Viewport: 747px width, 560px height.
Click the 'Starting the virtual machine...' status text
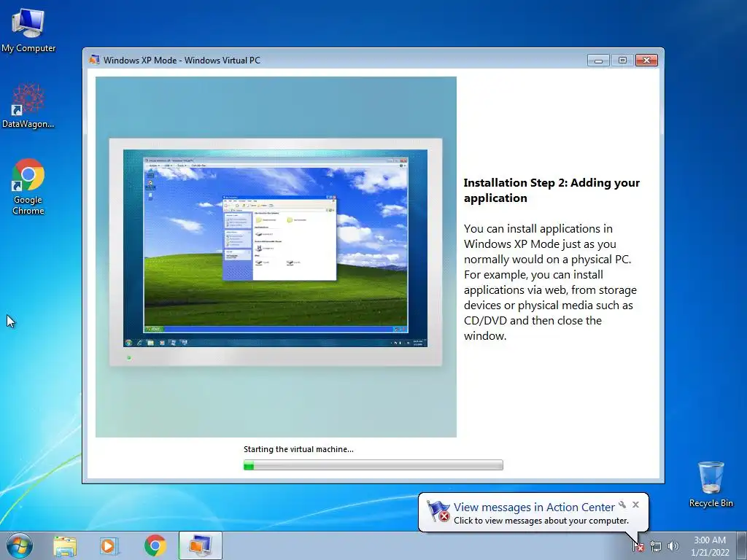point(298,449)
